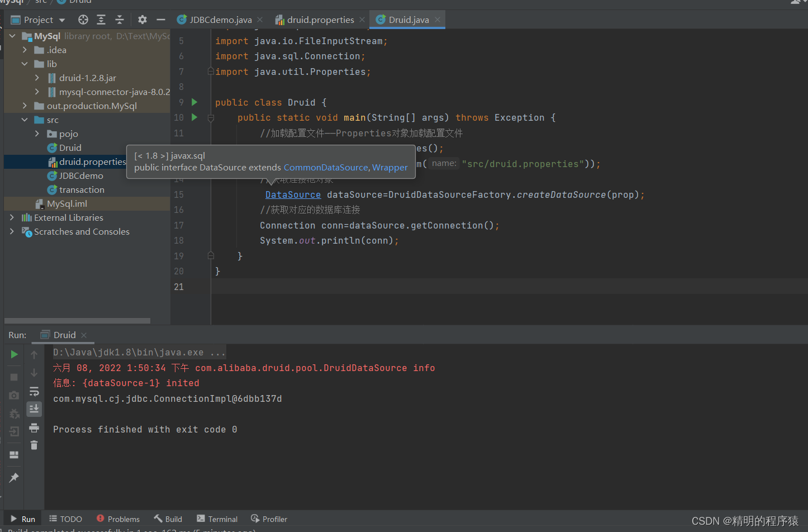Viewport: 808px width, 532px height.
Task: Expand mysql-connector-java jar node
Action: [x=37, y=92]
